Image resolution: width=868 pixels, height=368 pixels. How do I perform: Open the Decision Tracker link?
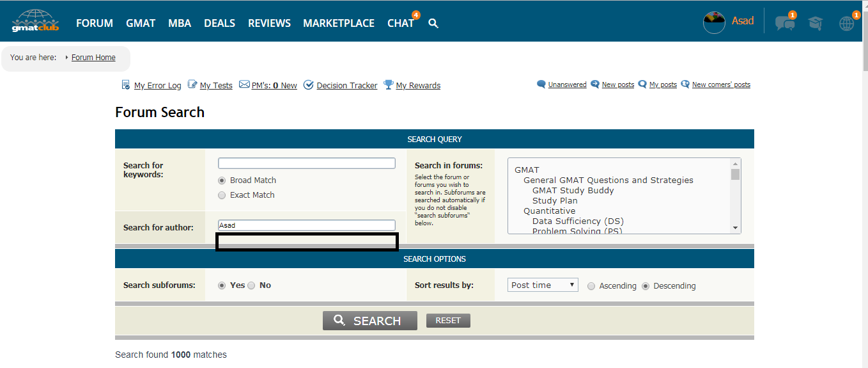pos(347,86)
